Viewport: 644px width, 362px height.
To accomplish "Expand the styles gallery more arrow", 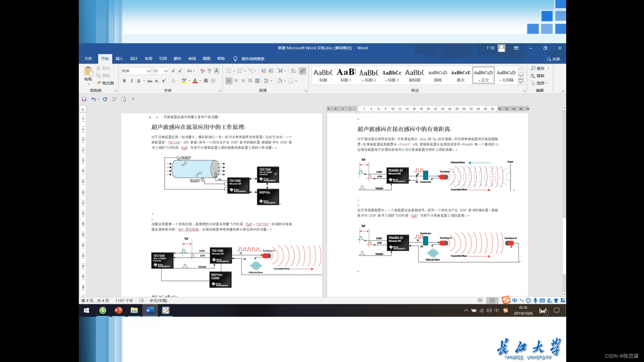I will (x=521, y=82).
